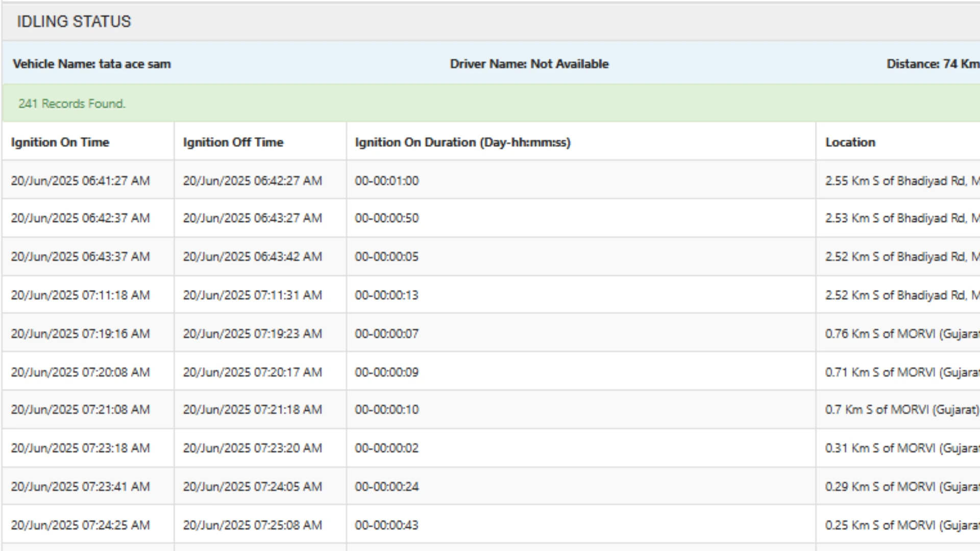Image resolution: width=980 pixels, height=551 pixels.
Task: Click the 00-00:00:24 duration cell
Action: pos(387,487)
